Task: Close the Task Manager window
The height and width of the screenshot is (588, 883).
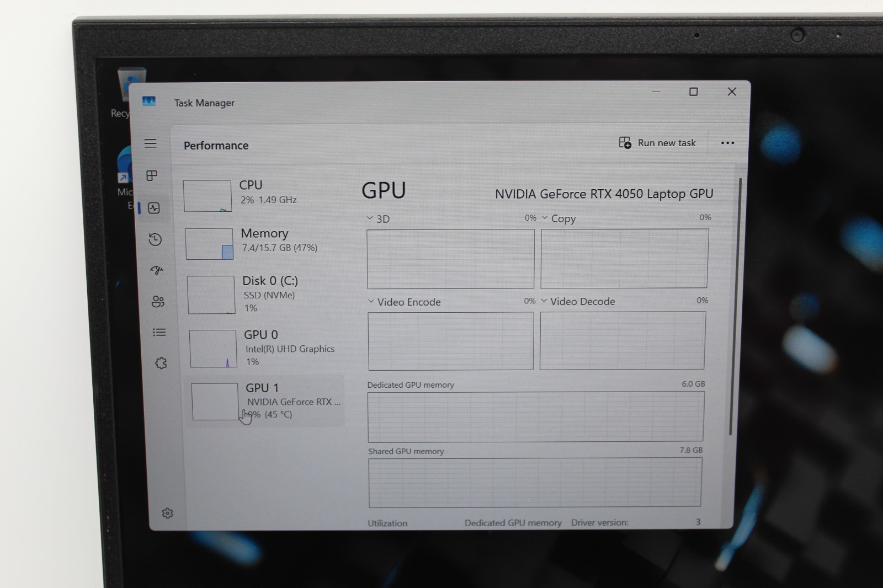Action: pyautogui.click(x=732, y=92)
